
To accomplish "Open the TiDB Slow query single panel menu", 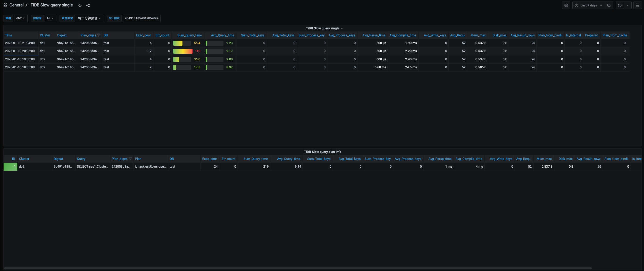I will click(324, 28).
